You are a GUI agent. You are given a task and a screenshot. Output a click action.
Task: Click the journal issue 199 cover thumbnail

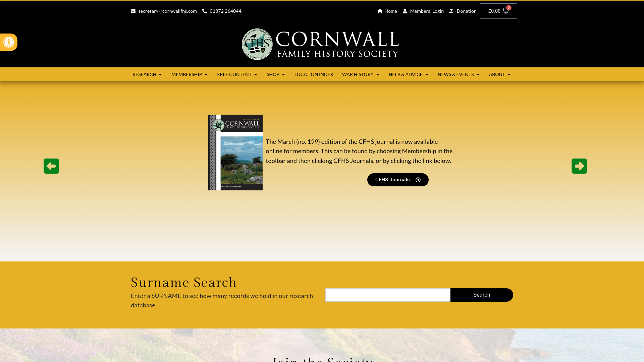[235, 153]
